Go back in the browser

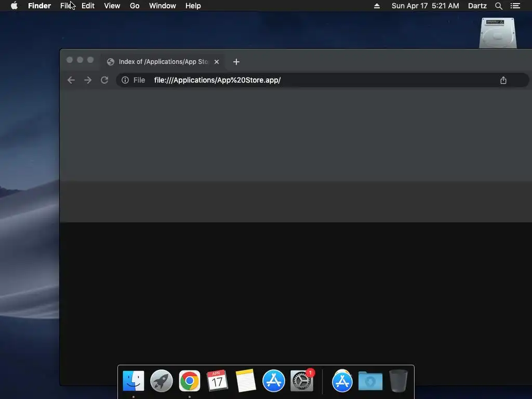click(71, 80)
